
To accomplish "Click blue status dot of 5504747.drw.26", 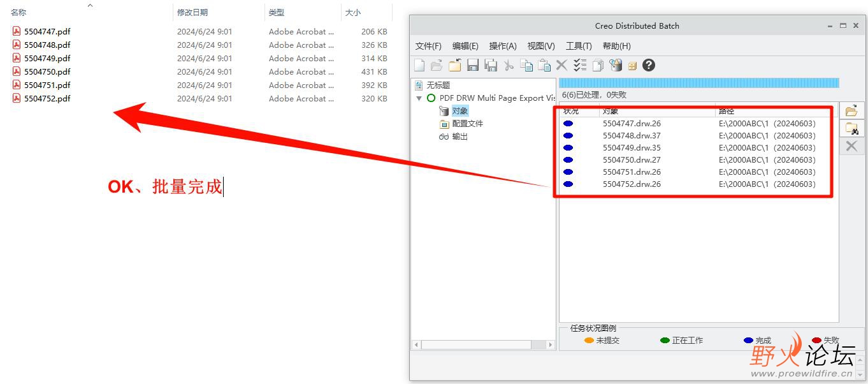I will (x=568, y=124).
